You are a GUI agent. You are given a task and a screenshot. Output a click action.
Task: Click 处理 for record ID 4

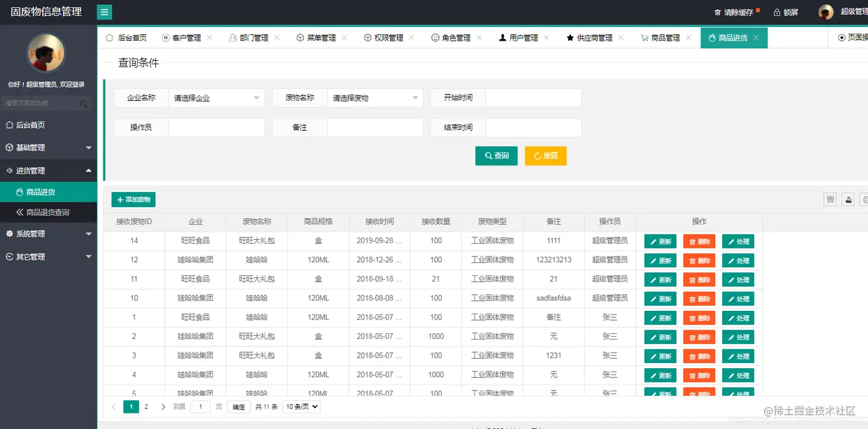[738, 375]
